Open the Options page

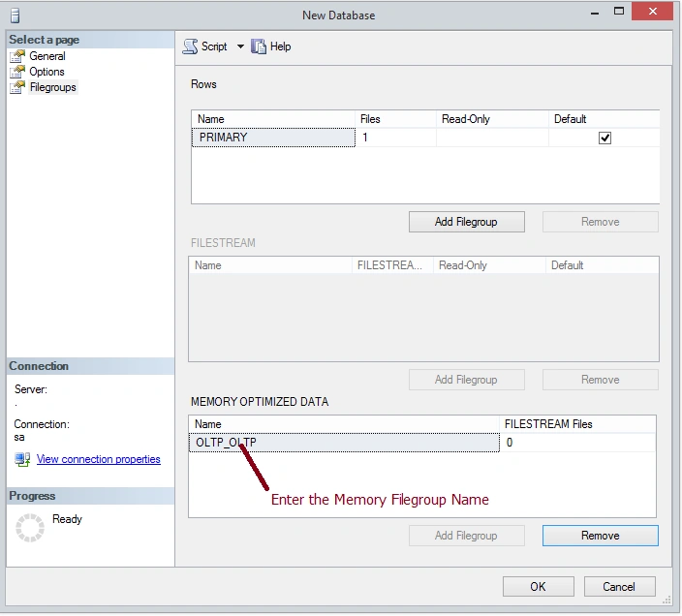(46, 72)
